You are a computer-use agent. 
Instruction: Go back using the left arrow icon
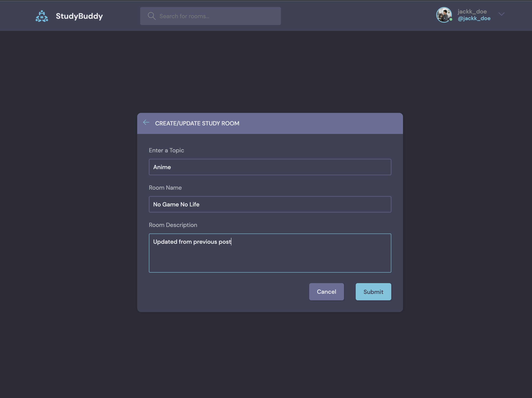[146, 122]
